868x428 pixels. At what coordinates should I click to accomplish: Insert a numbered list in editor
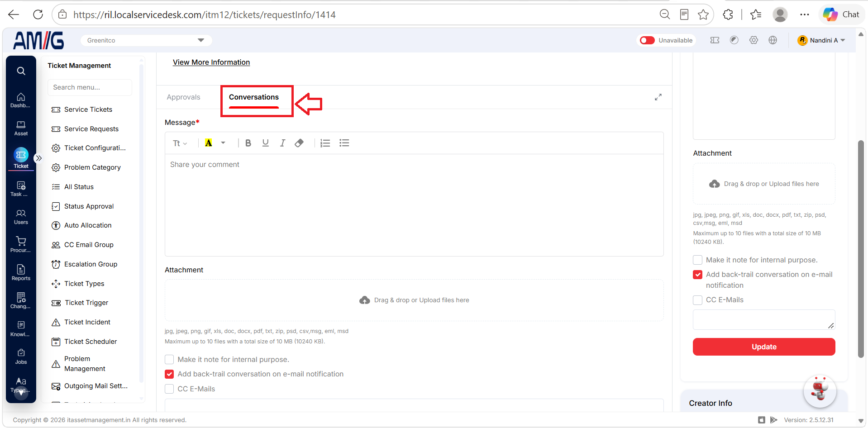[x=325, y=143]
